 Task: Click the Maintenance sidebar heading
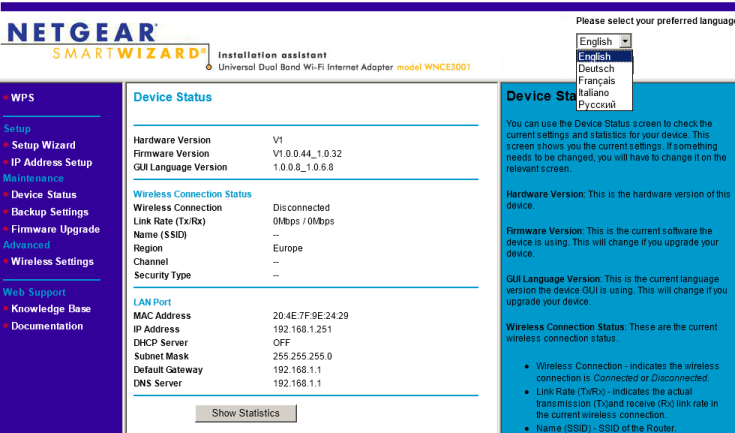tap(33, 178)
